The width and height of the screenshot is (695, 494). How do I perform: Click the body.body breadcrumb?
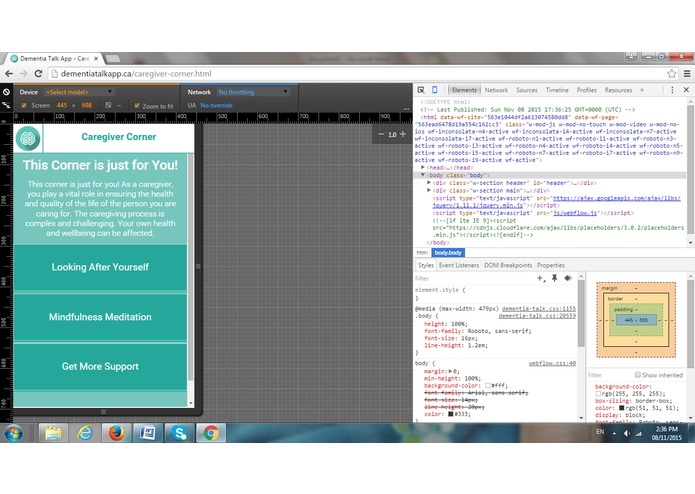448,253
